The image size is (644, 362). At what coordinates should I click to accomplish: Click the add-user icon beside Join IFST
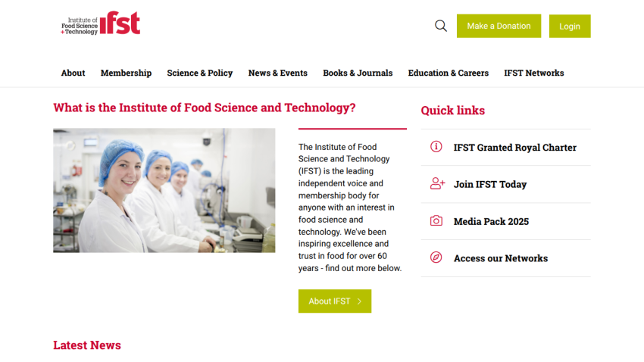pyautogui.click(x=437, y=183)
